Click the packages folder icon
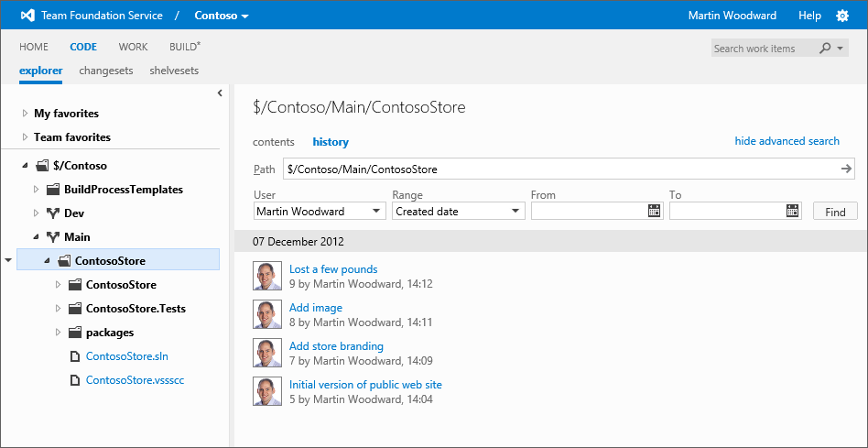 (75, 333)
